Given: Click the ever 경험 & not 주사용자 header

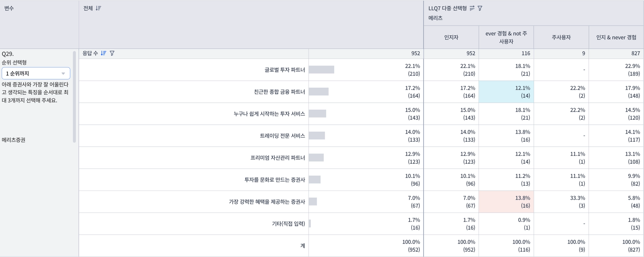Looking at the screenshot, I should pos(506,37).
